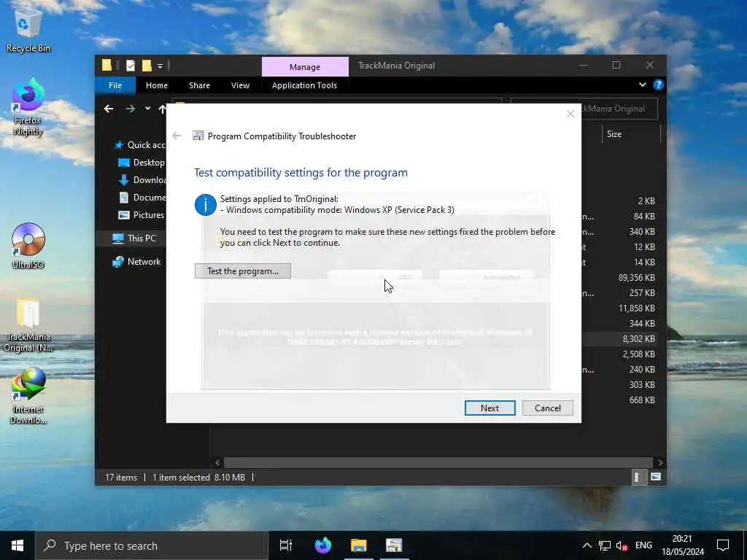Open the File menu in Explorer
This screenshot has height=560, width=747.
(x=115, y=85)
